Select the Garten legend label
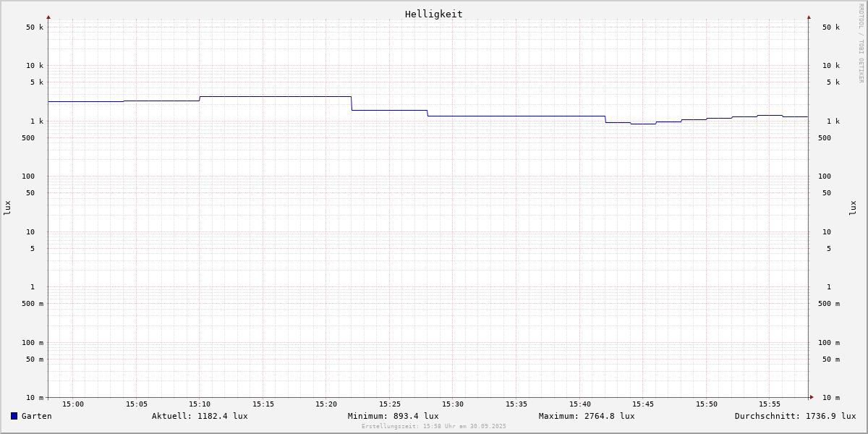 (x=37, y=416)
